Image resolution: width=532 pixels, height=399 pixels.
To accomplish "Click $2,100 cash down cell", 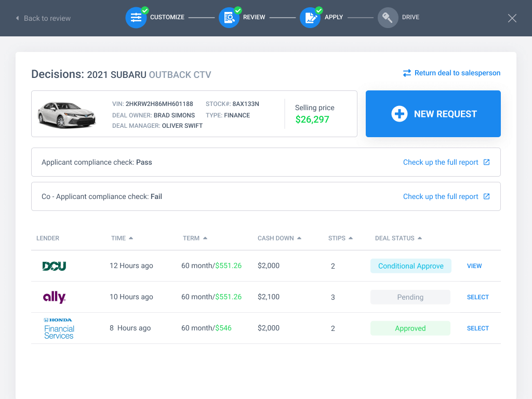I will [x=269, y=297].
